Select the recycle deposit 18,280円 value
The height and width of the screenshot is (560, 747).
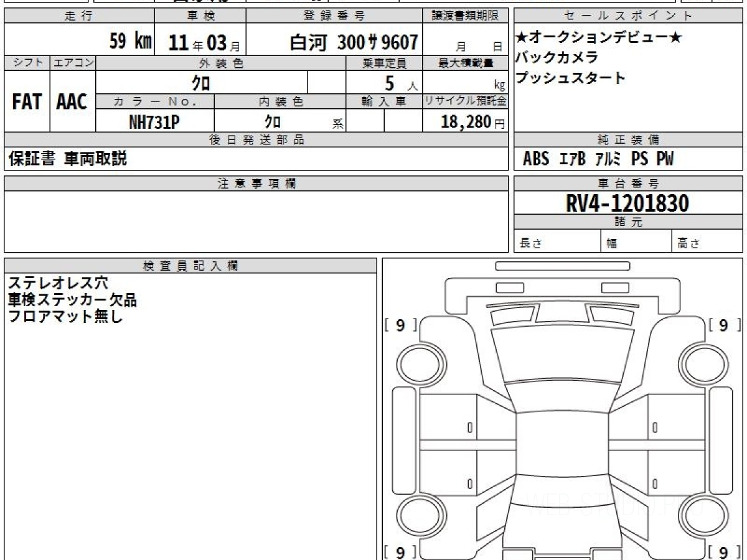466,122
